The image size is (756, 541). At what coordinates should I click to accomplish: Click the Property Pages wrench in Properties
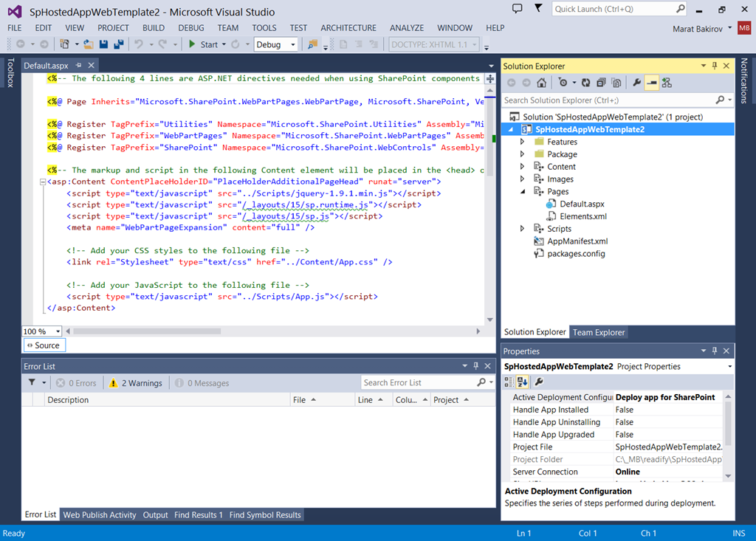[539, 382]
